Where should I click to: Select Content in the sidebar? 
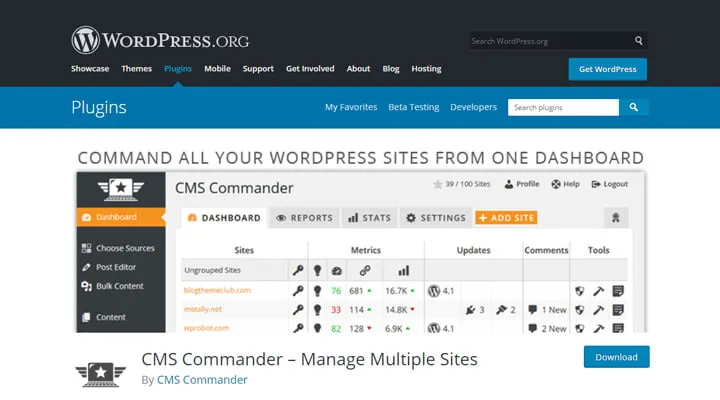[x=104, y=317]
